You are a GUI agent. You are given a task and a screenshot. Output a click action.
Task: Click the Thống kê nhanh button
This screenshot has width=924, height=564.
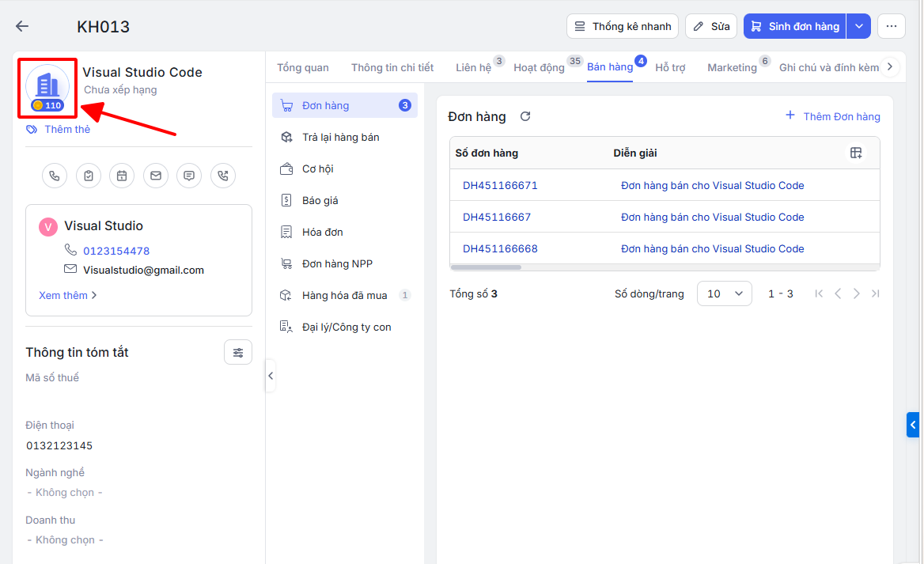click(x=623, y=26)
